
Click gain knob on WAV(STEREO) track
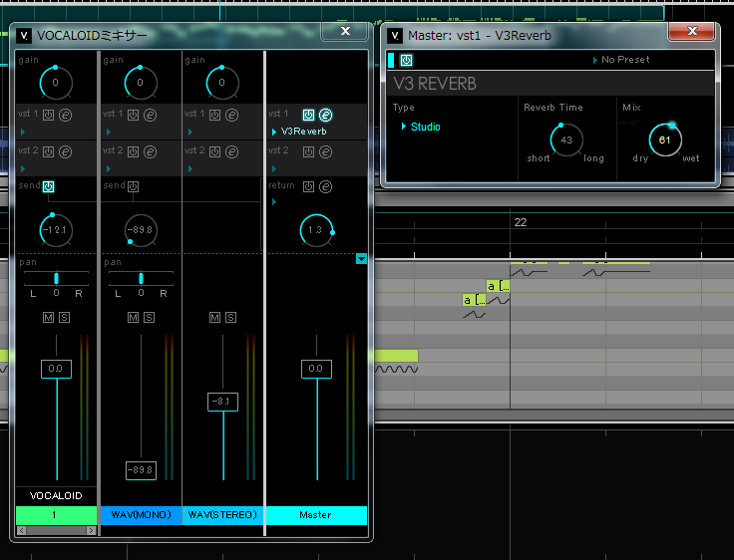222,83
